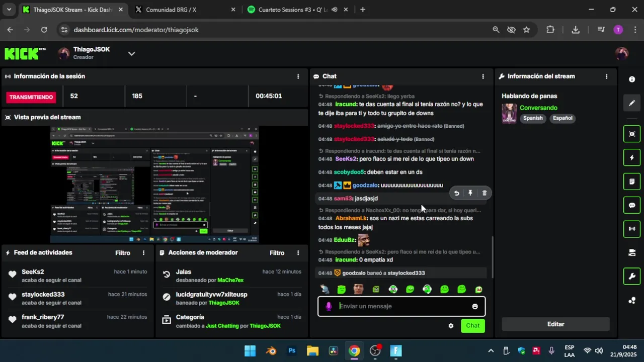
Task: Open the emoji picker in message box
Action: [x=475, y=306]
